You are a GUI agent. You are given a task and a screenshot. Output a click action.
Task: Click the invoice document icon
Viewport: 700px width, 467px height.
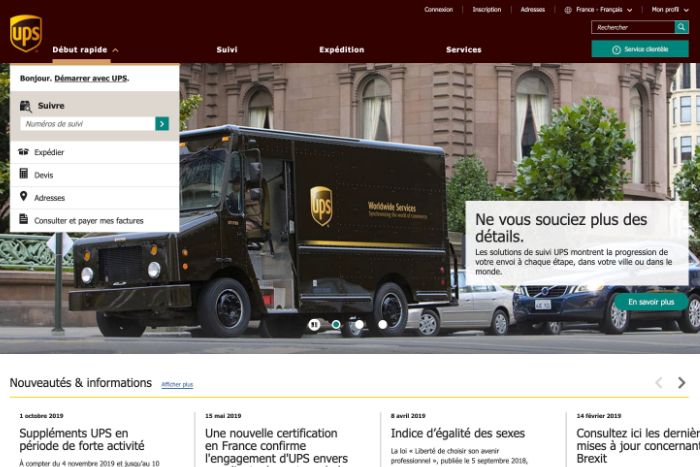point(24,220)
